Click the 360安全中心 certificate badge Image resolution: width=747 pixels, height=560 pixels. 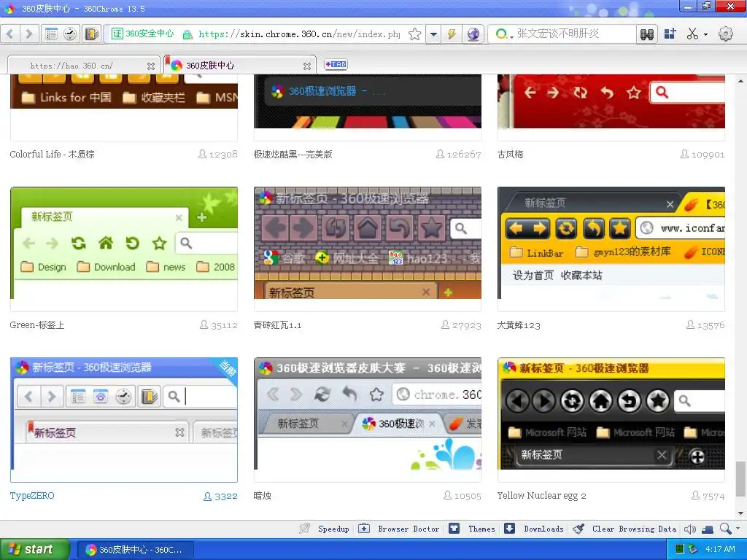pyautogui.click(x=143, y=34)
